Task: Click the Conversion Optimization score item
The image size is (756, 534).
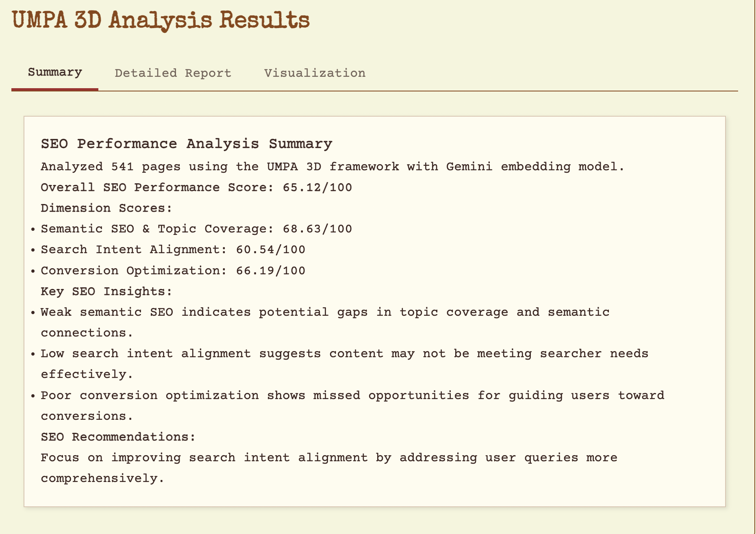Action: [x=173, y=271]
